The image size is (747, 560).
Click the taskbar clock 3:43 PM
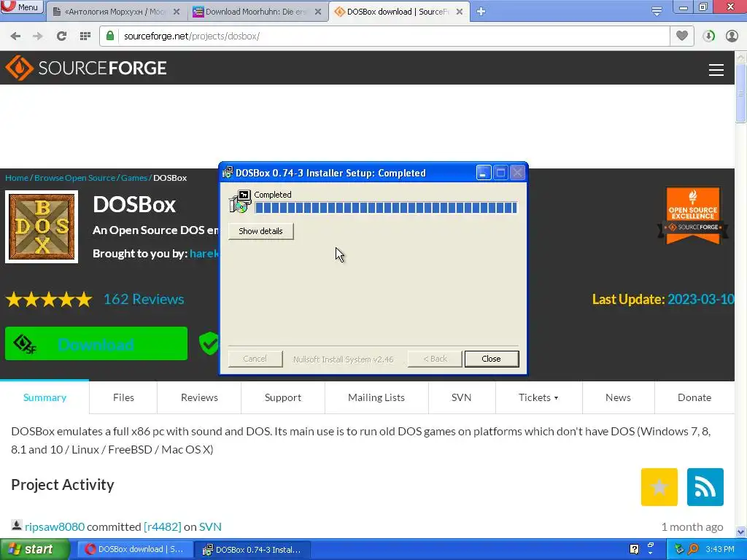tap(720, 549)
